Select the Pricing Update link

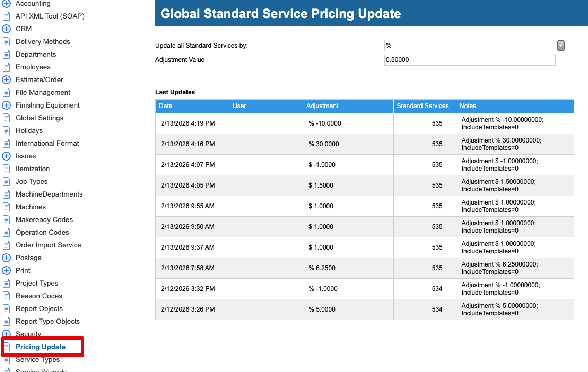[x=40, y=347]
